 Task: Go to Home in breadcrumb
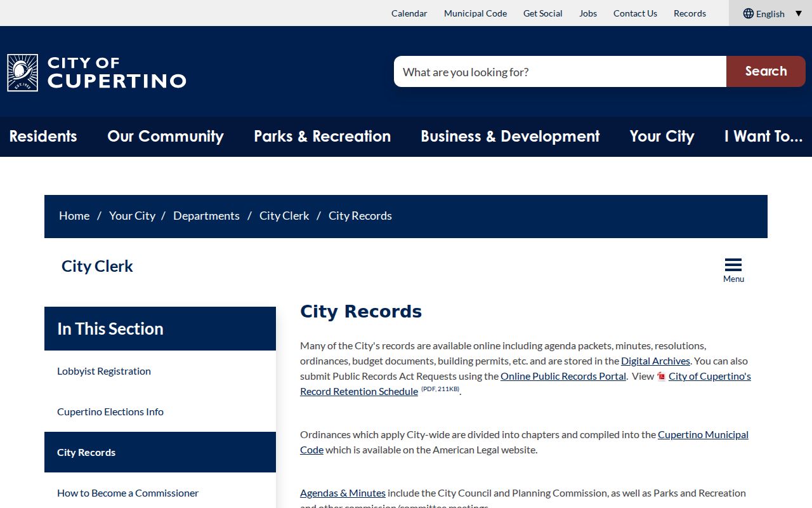74,216
